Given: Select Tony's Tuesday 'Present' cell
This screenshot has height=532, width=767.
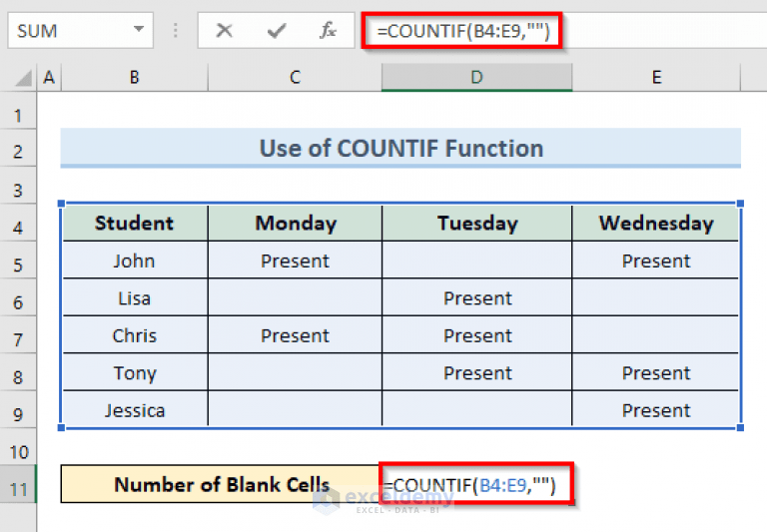Looking at the screenshot, I should (477, 372).
